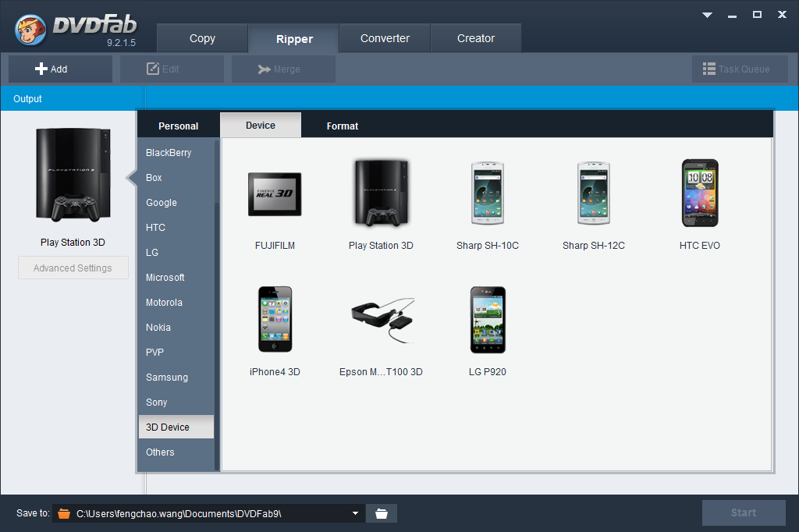Choose the Play Station 3D device in grid

381,193
